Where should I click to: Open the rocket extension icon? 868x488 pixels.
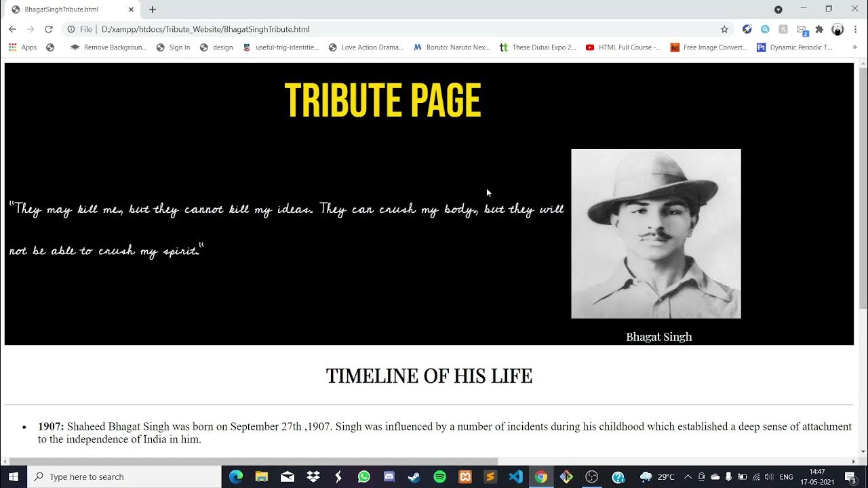[747, 29]
